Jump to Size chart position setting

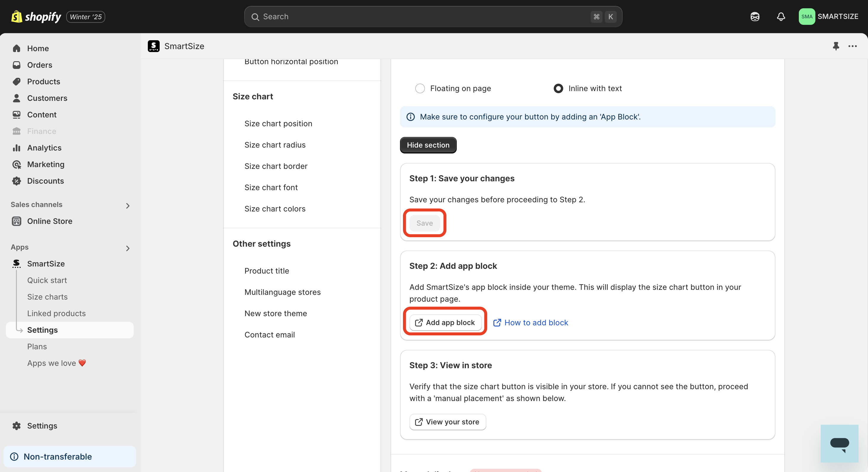pos(278,123)
